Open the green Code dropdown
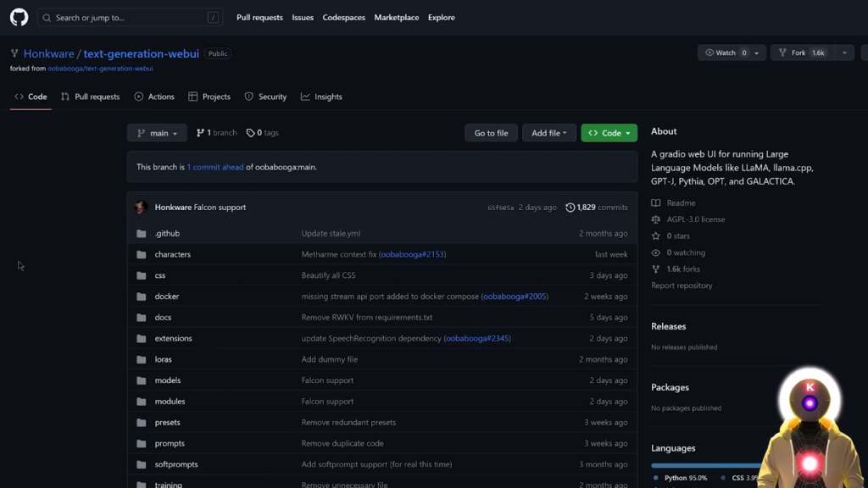868x488 pixels. 609,133
